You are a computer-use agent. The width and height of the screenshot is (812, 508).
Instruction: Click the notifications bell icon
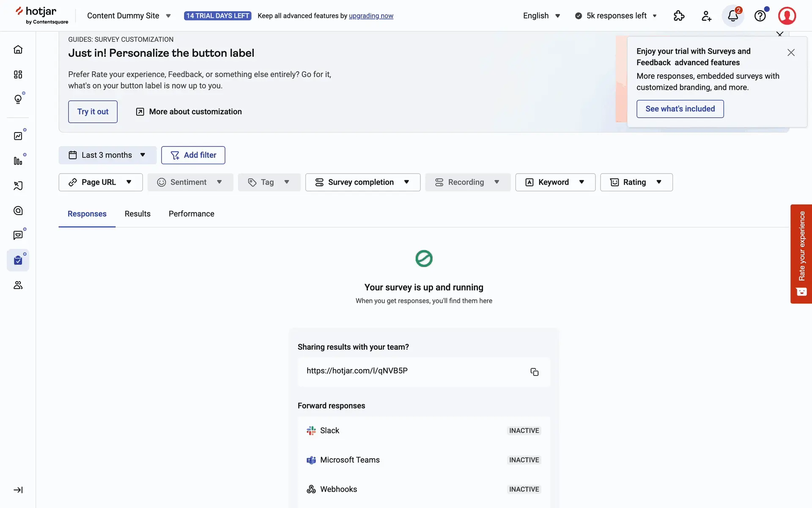(x=733, y=16)
